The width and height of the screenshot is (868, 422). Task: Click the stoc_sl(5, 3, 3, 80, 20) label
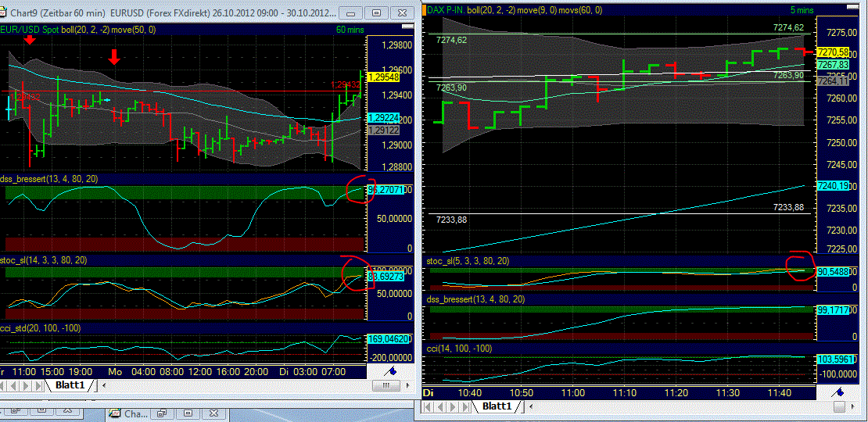(468, 260)
